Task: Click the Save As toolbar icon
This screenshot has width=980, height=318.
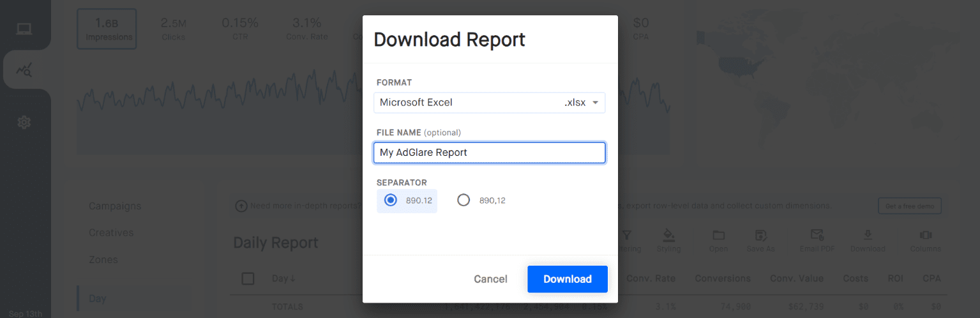Action: coord(760,241)
